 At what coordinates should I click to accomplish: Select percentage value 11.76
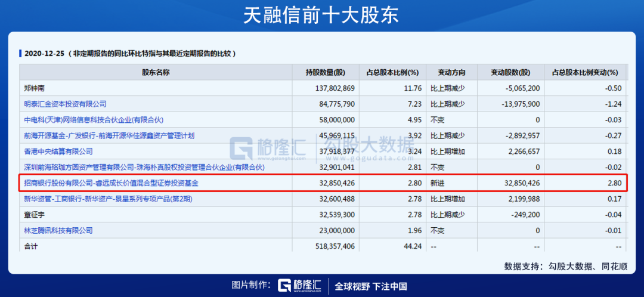click(x=414, y=88)
